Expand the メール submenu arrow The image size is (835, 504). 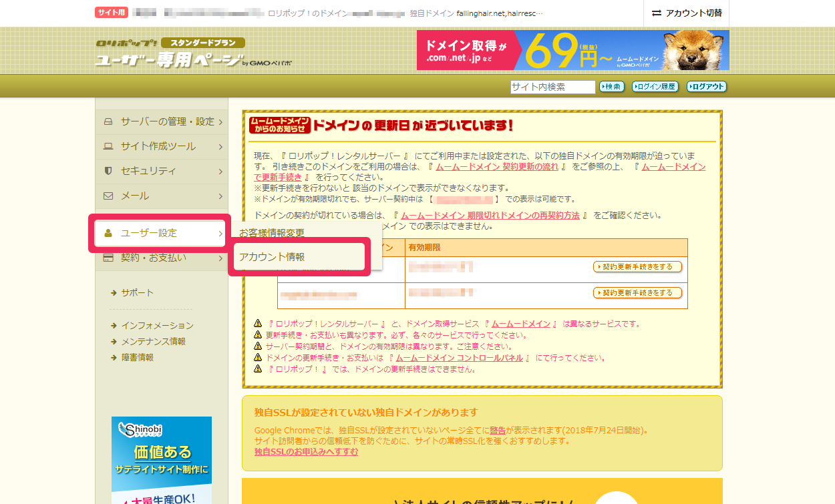(220, 196)
